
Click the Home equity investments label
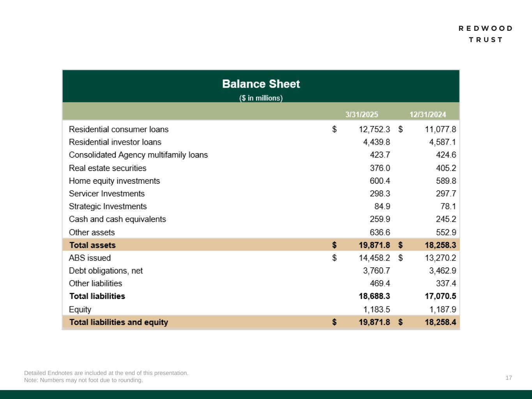(114, 181)
